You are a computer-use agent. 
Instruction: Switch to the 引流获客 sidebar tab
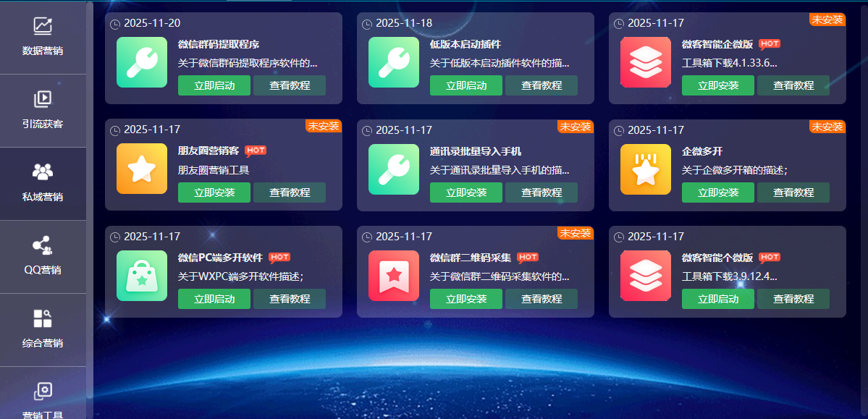tap(43, 110)
